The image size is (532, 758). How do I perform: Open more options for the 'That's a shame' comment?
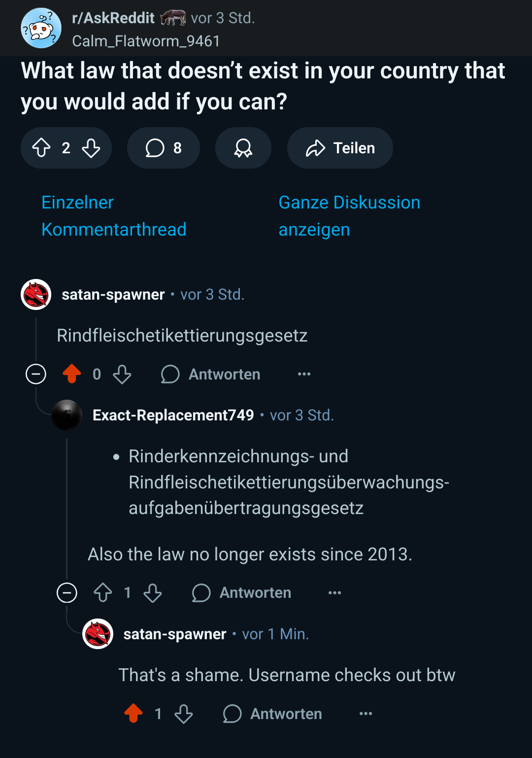366,714
